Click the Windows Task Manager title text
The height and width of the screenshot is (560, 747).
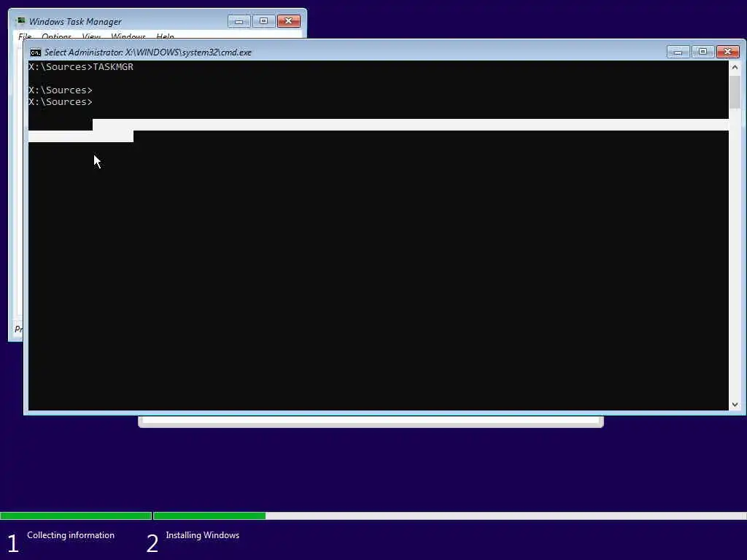tap(75, 22)
